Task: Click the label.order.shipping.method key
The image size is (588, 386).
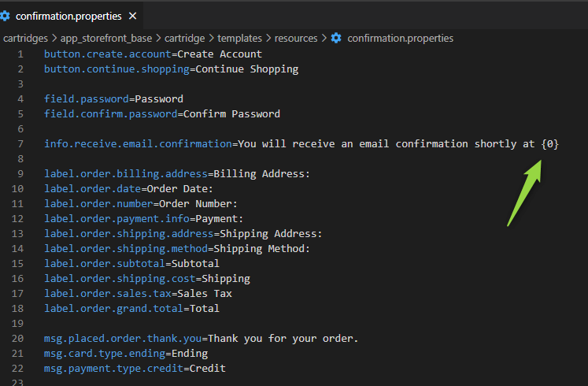Action: click(126, 249)
